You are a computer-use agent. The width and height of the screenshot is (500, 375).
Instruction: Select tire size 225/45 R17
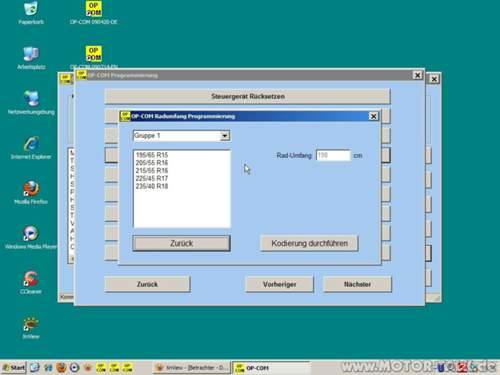152,178
